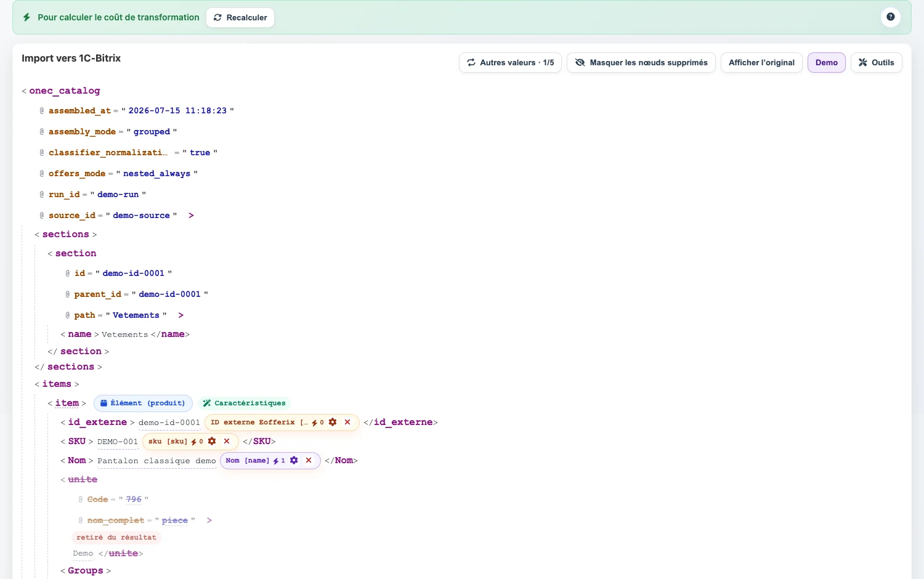924x579 pixels.
Task: Click the "Import vers 1C-Bitrix" heading
Action: click(x=71, y=58)
